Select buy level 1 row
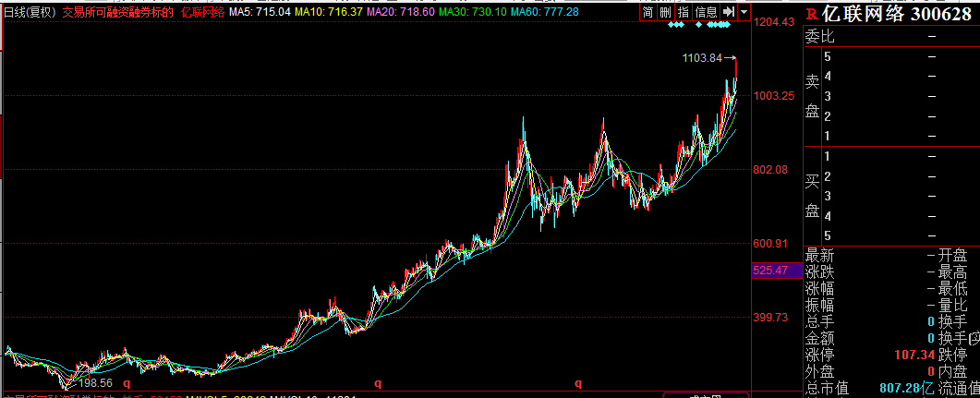The height and width of the screenshot is (398, 980). [x=900, y=156]
